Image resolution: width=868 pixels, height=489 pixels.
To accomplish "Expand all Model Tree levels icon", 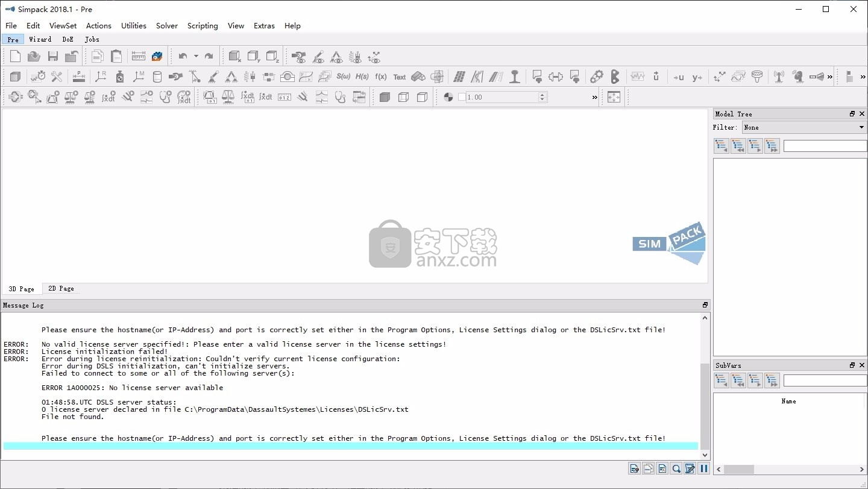I will [772, 145].
